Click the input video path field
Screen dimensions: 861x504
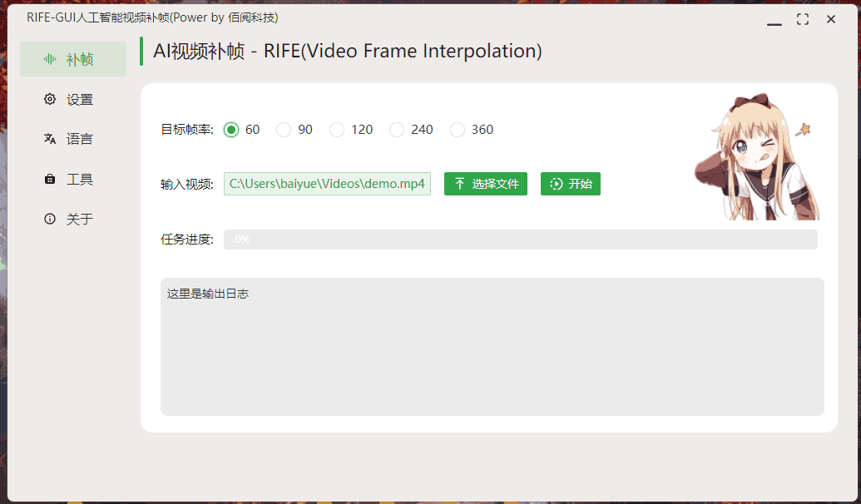pyautogui.click(x=327, y=184)
